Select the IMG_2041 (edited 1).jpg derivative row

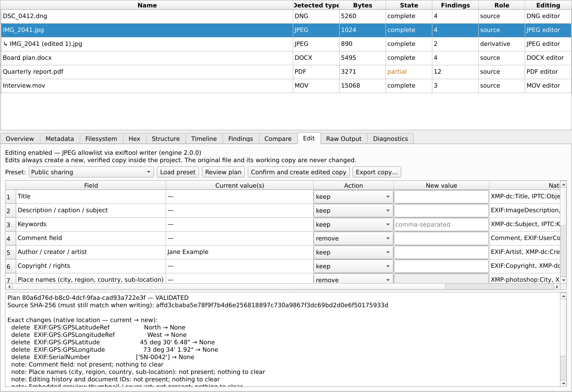286,44
